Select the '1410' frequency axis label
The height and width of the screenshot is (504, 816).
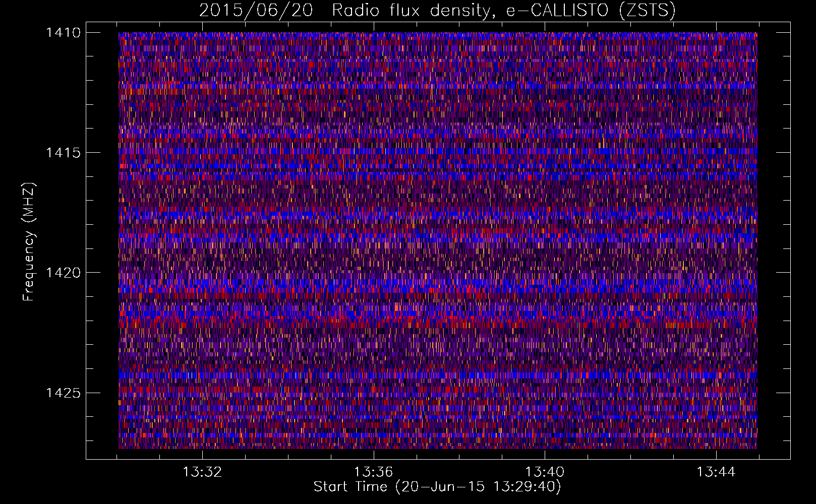[x=63, y=33]
